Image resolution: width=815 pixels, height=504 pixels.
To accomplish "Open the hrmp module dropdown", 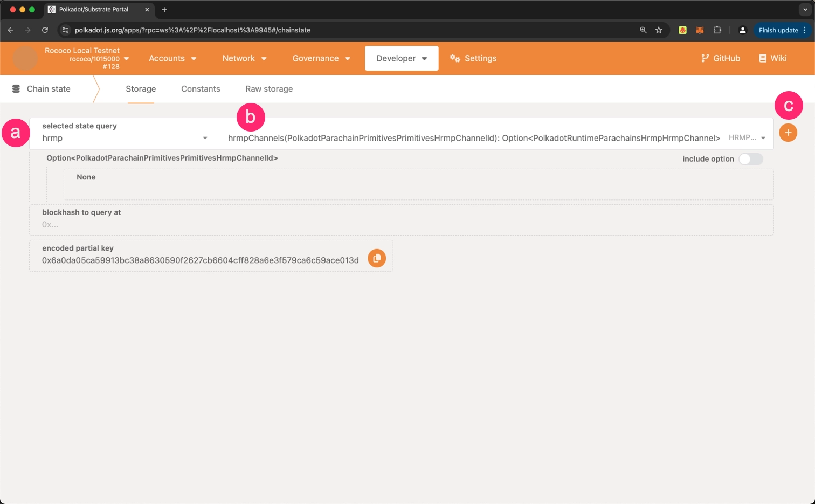I will click(125, 138).
